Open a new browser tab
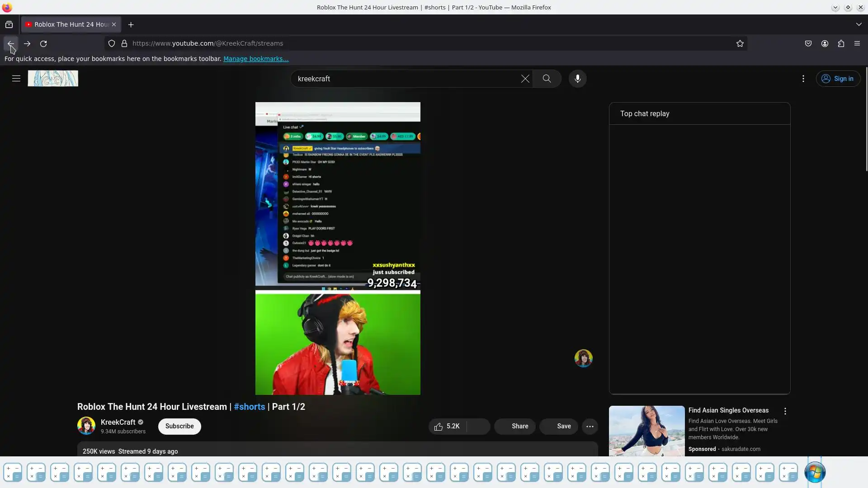Viewport: 868px width, 488px height. click(x=131, y=24)
